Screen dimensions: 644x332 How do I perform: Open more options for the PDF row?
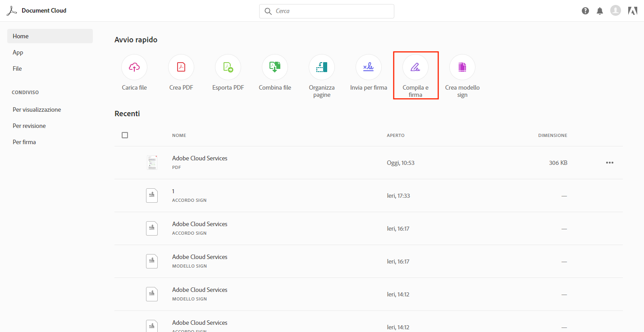(610, 163)
